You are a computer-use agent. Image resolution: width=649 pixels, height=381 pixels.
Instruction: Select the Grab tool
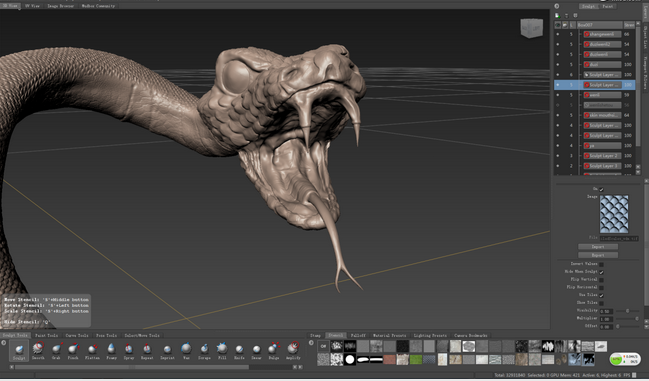point(56,350)
